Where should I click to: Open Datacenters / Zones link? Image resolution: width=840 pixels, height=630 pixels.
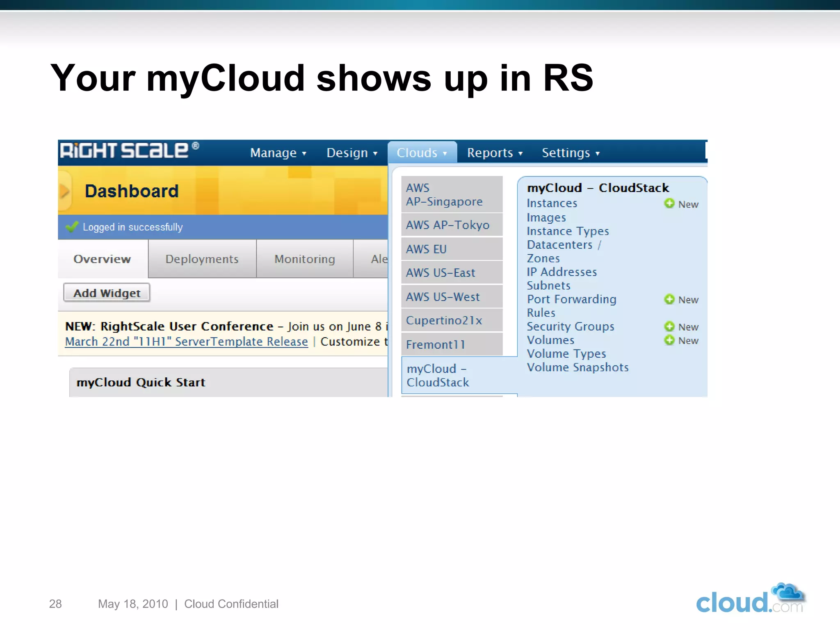point(564,251)
